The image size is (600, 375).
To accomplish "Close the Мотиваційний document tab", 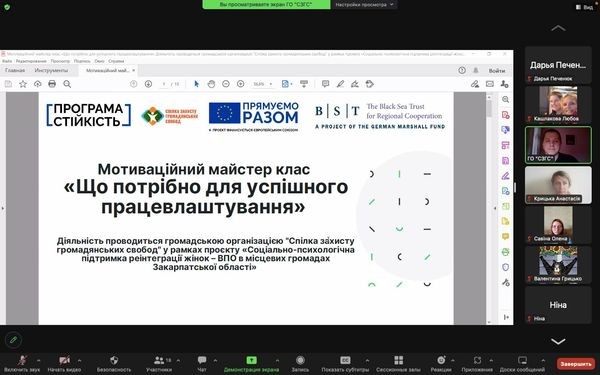I will click(x=134, y=70).
